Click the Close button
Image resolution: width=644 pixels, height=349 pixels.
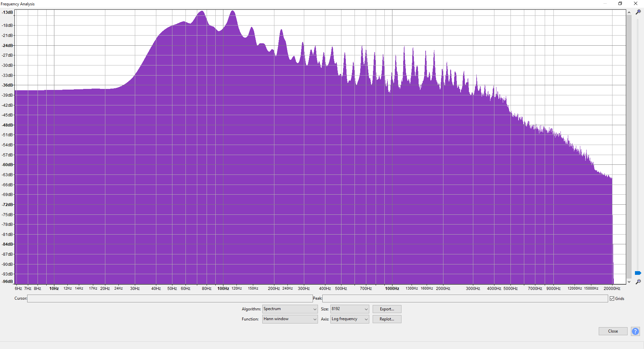[x=613, y=331]
